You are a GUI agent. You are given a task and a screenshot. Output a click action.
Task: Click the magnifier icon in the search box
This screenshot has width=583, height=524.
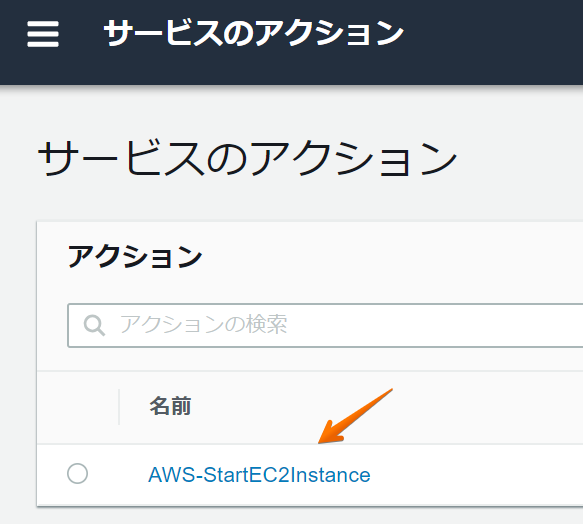point(94,325)
